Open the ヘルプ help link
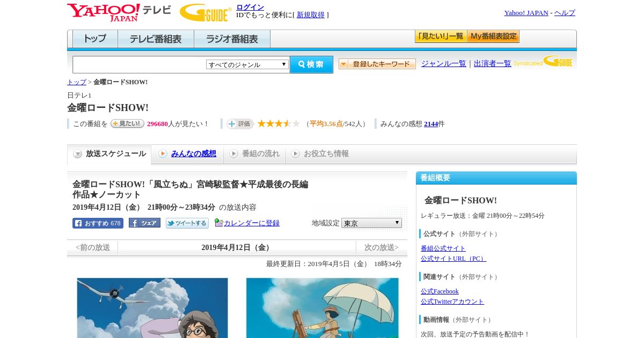The image size is (644, 338). [565, 13]
